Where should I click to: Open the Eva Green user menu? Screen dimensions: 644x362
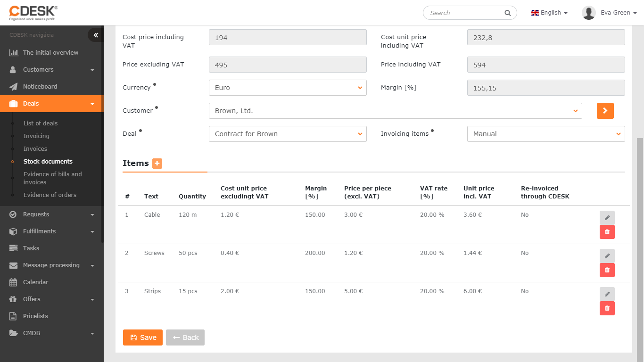tap(619, 13)
